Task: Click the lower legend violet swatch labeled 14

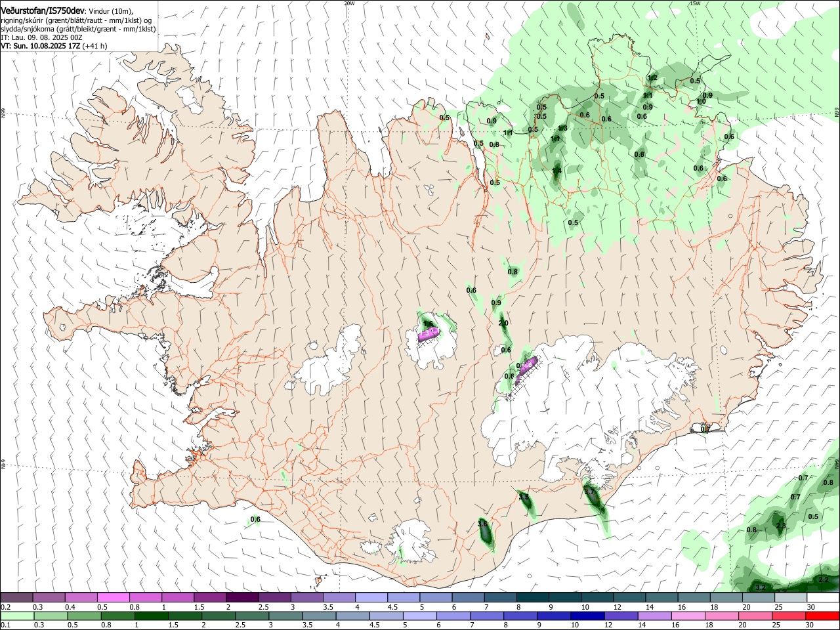Action: [x=654, y=616]
